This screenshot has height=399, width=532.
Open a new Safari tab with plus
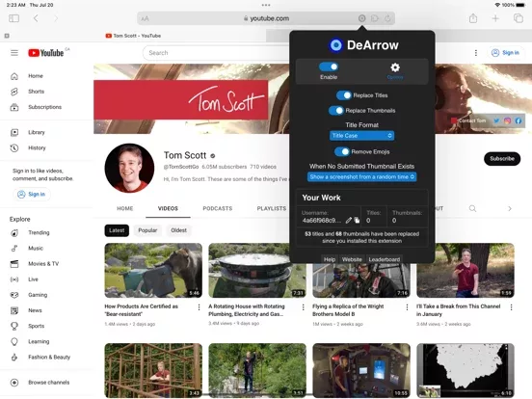tap(495, 18)
